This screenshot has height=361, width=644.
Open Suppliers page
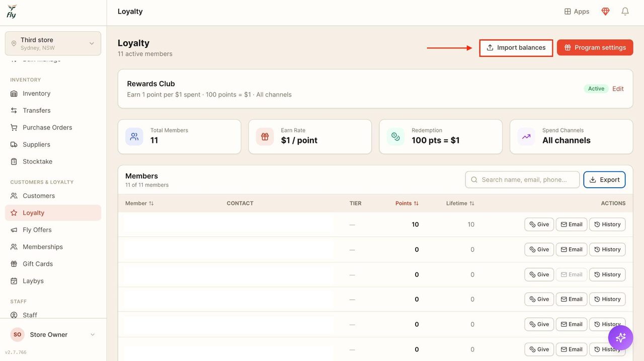(53, 145)
